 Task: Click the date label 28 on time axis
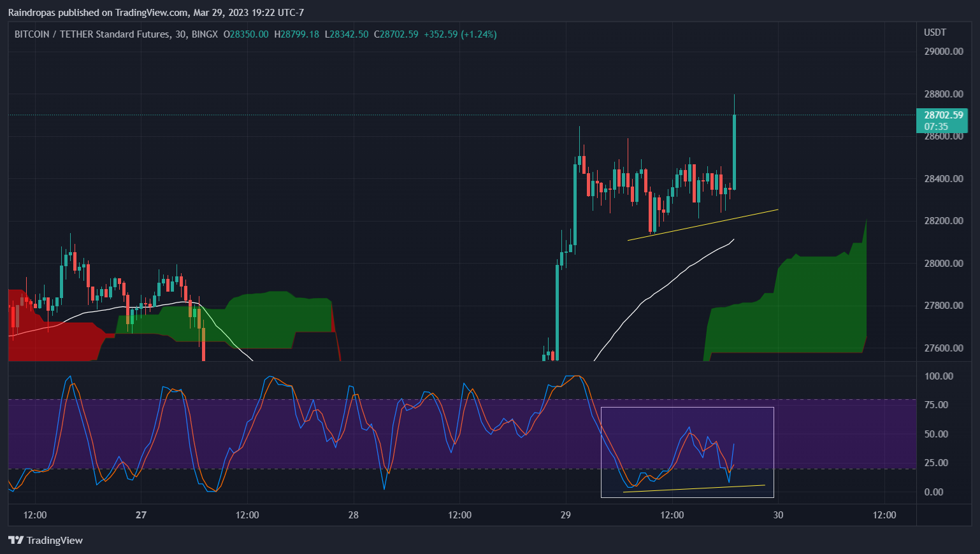pos(354,515)
